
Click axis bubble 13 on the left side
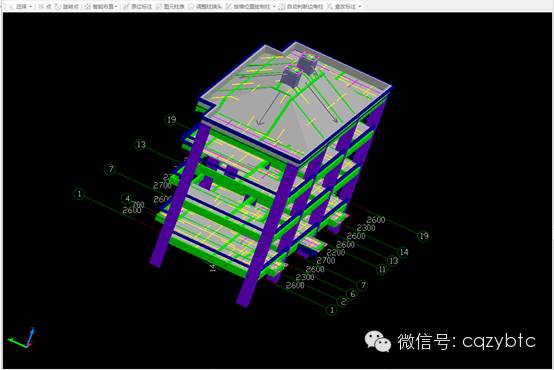[x=141, y=145]
